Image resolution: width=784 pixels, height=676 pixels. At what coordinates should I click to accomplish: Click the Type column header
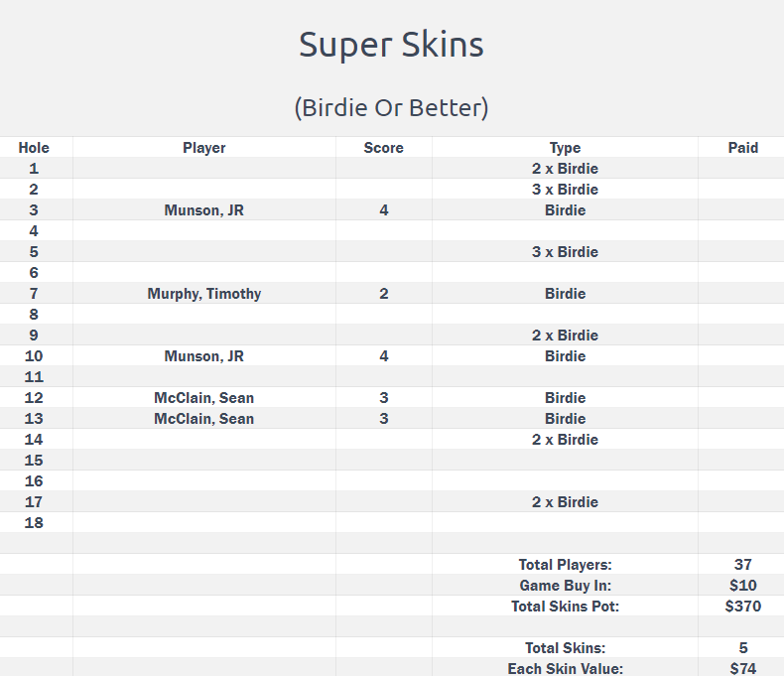(565, 148)
